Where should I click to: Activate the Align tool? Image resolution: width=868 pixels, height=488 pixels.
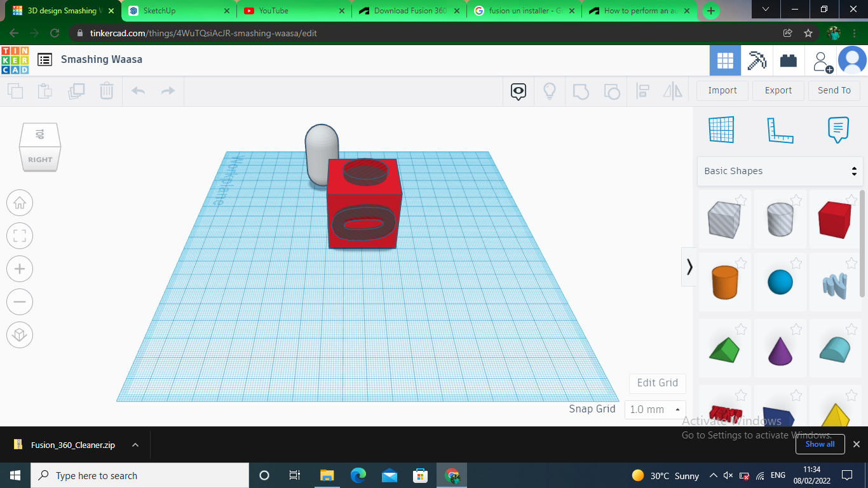(x=642, y=91)
